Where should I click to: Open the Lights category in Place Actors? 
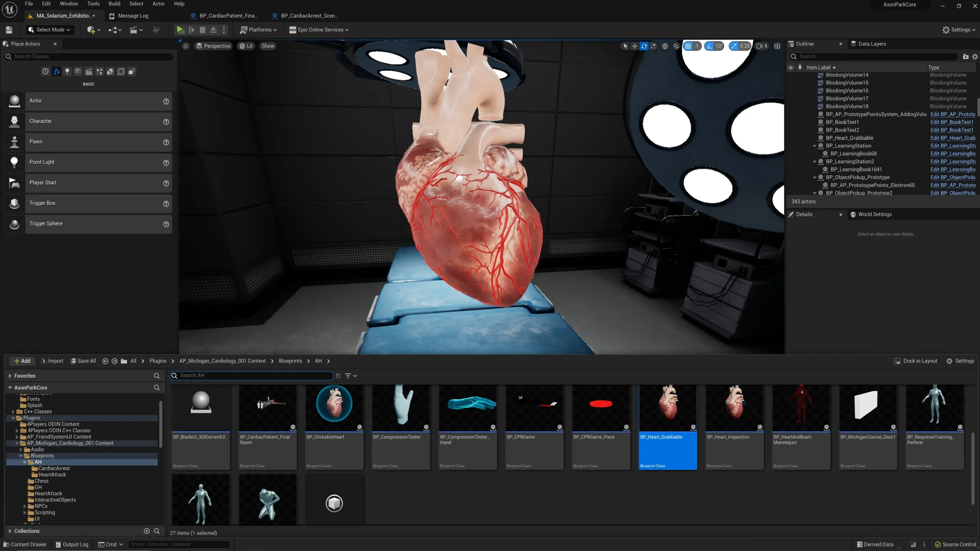[67, 72]
